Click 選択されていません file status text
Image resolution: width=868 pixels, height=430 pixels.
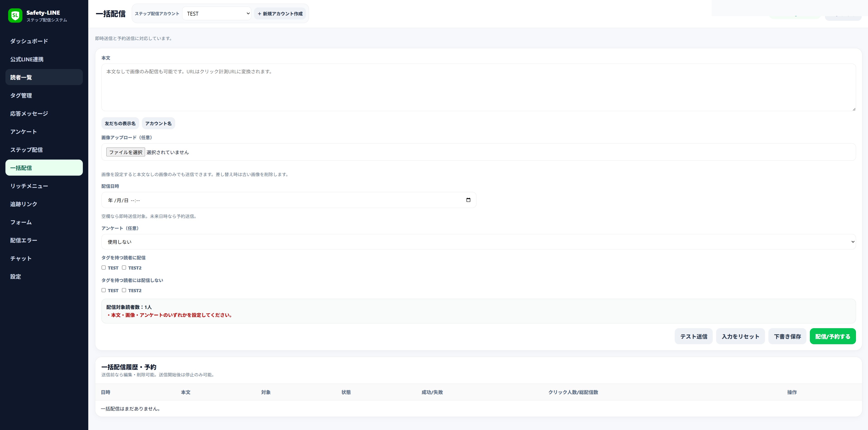[x=167, y=152]
